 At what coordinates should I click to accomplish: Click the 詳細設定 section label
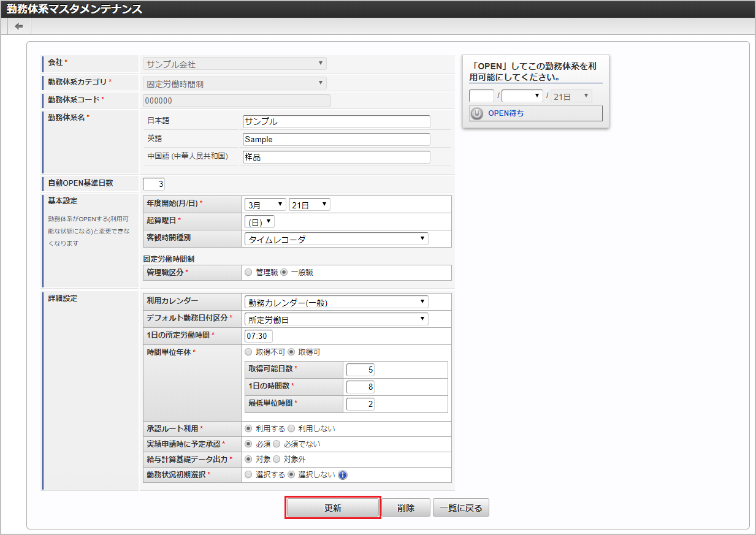click(63, 298)
